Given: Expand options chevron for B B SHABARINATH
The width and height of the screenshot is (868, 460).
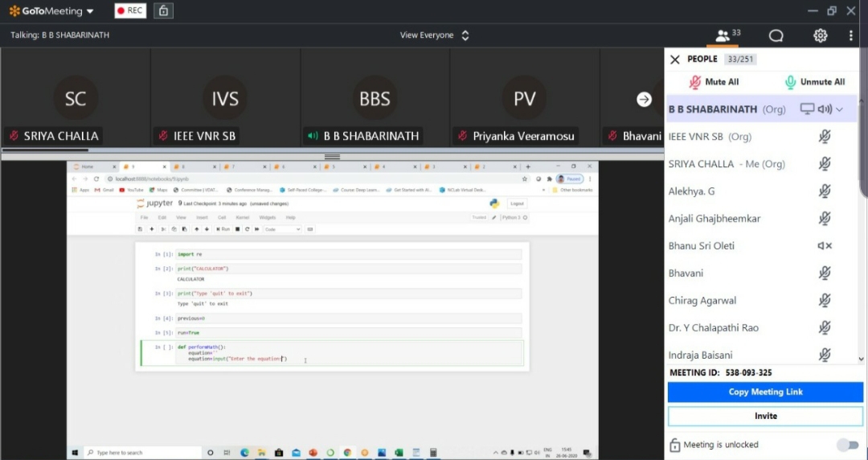Looking at the screenshot, I should pos(840,109).
